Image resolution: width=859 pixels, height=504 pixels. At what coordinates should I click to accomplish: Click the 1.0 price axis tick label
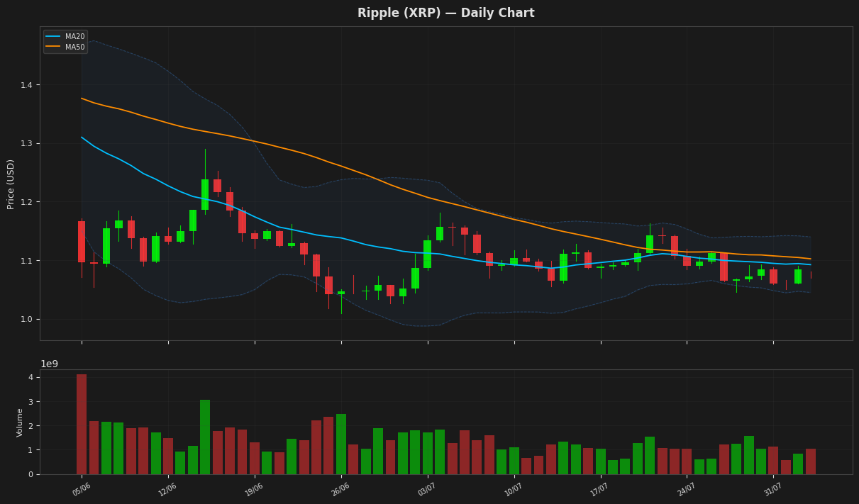(x=28, y=319)
